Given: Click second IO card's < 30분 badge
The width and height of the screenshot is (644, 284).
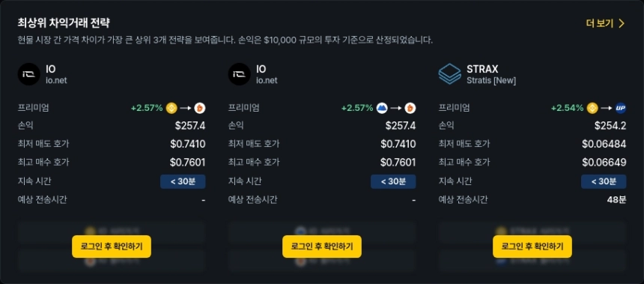Looking at the screenshot, I should [393, 181].
